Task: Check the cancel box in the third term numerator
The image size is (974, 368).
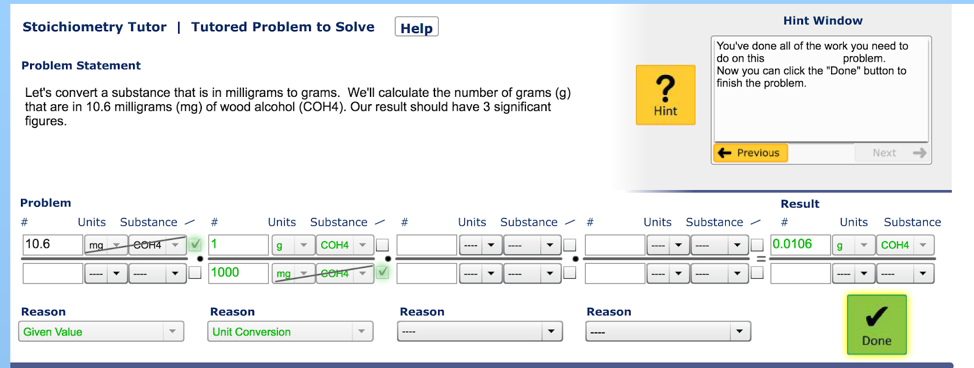Action: pos(570,245)
